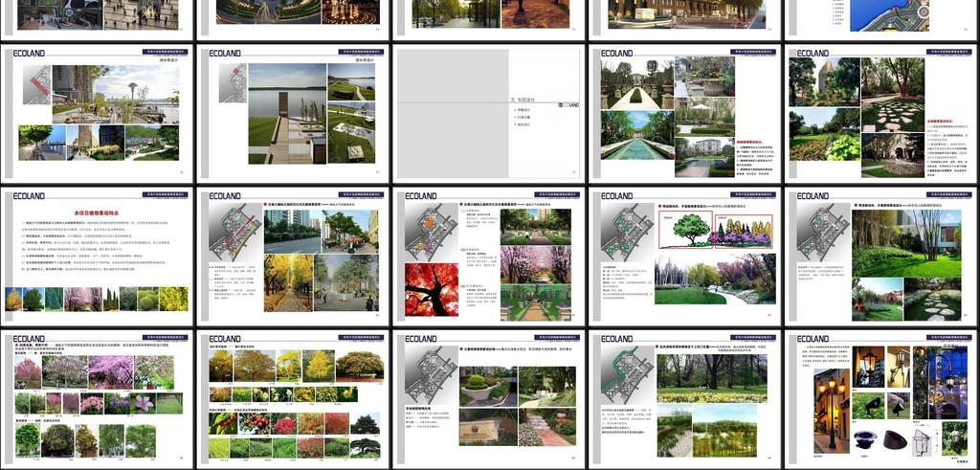Click the ECOLAND logo on text-only page
Viewport: 980px width, 470px height.
(x=29, y=196)
